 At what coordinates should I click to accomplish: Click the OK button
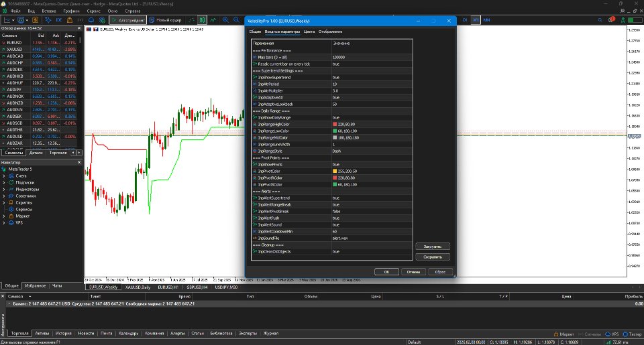tap(386, 272)
